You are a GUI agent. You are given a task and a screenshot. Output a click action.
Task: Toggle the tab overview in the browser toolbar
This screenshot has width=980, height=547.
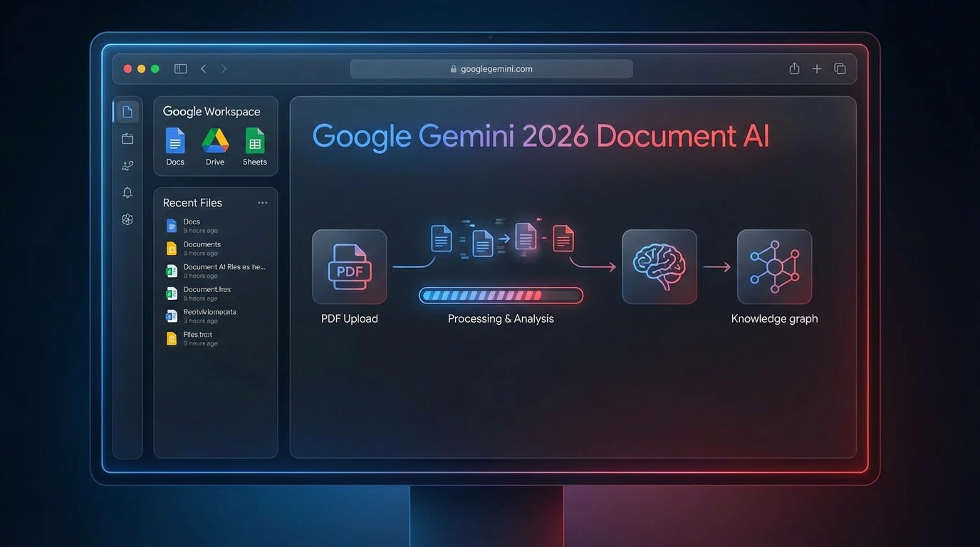tap(840, 68)
